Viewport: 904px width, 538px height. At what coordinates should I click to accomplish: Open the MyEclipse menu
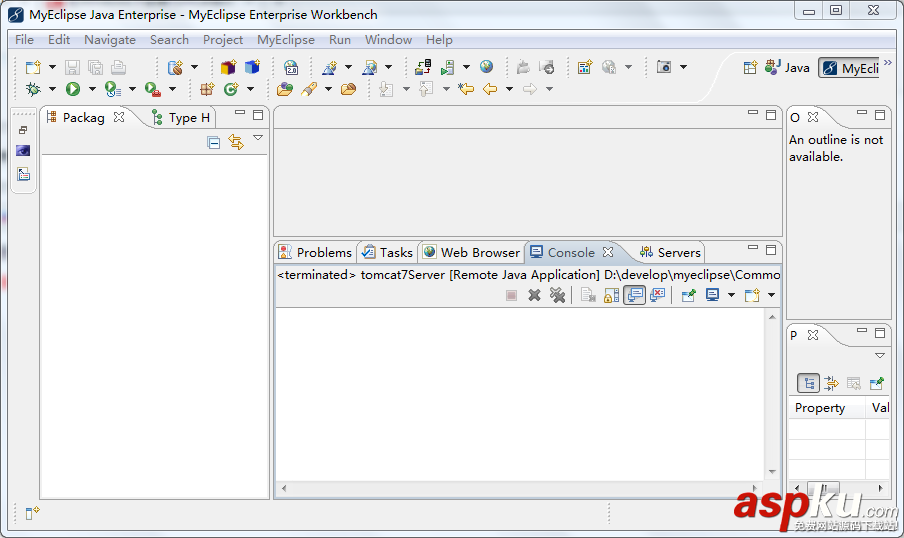[286, 40]
